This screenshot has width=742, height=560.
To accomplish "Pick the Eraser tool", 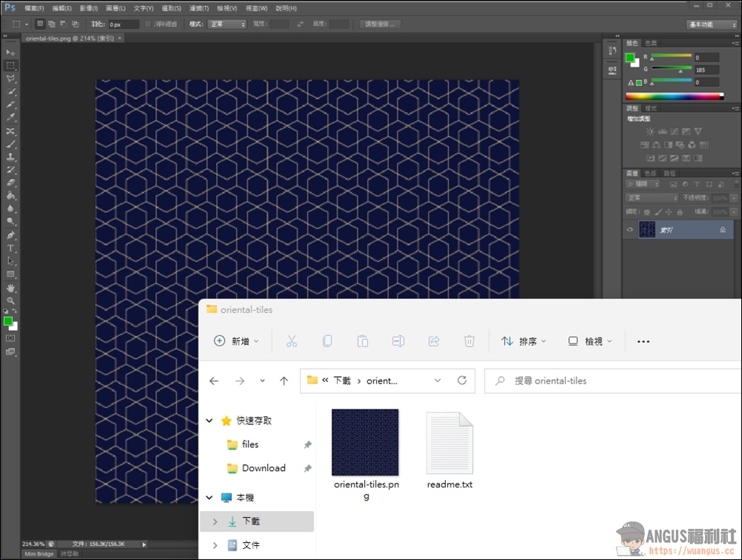I will [x=10, y=182].
